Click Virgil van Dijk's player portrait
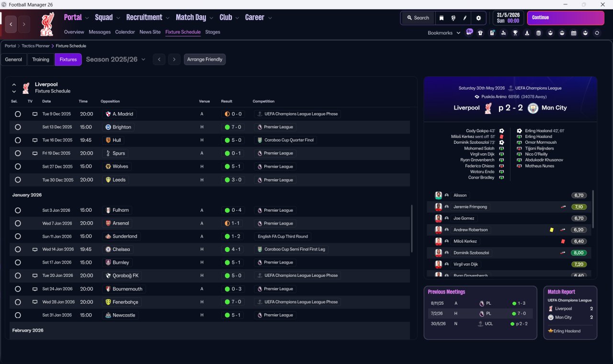The image size is (613, 364). pyautogui.click(x=438, y=264)
